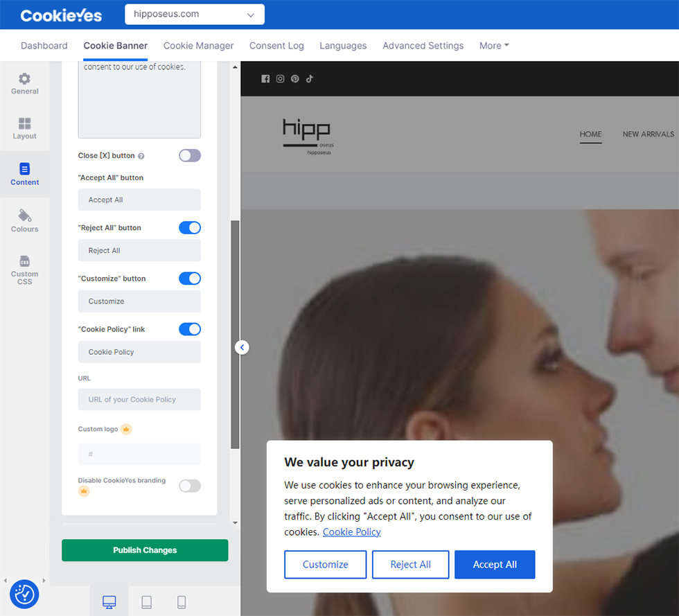Open the Colours sidebar section
Viewport: 679px width, 616px height.
tap(24, 220)
